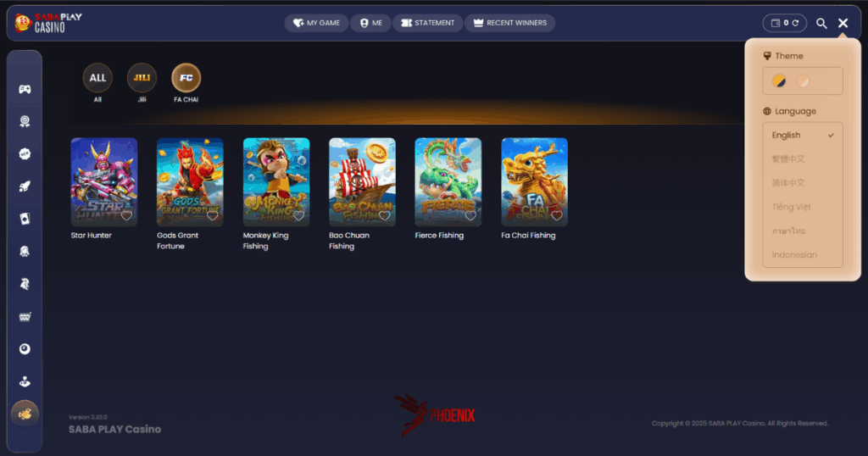Choose English language option

(x=803, y=135)
